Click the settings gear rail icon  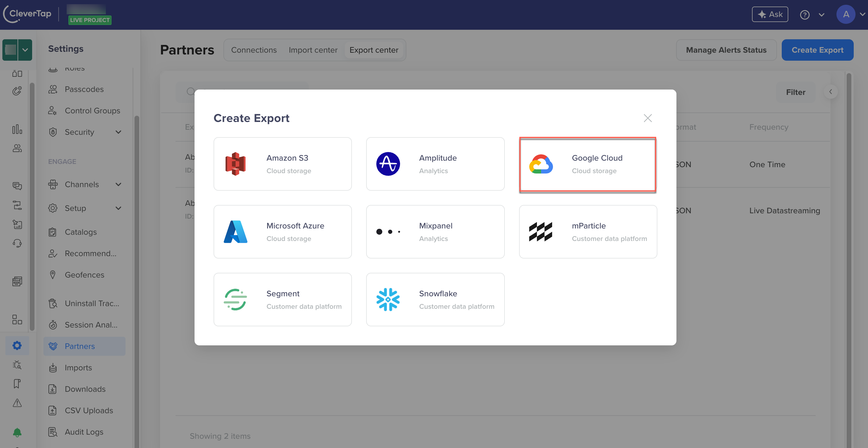tap(17, 346)
